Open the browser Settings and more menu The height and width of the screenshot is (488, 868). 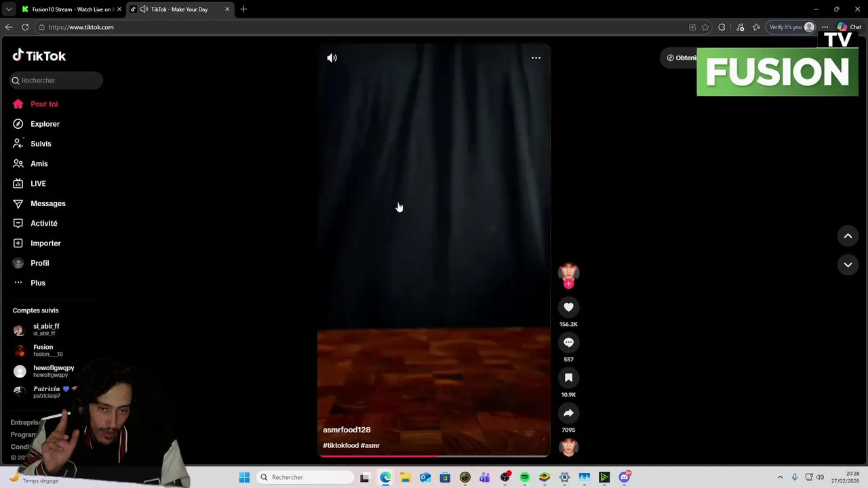tap(825, 27)
